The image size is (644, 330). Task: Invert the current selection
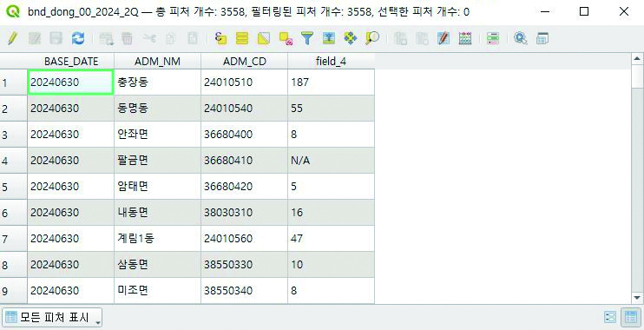click(264, 38)
